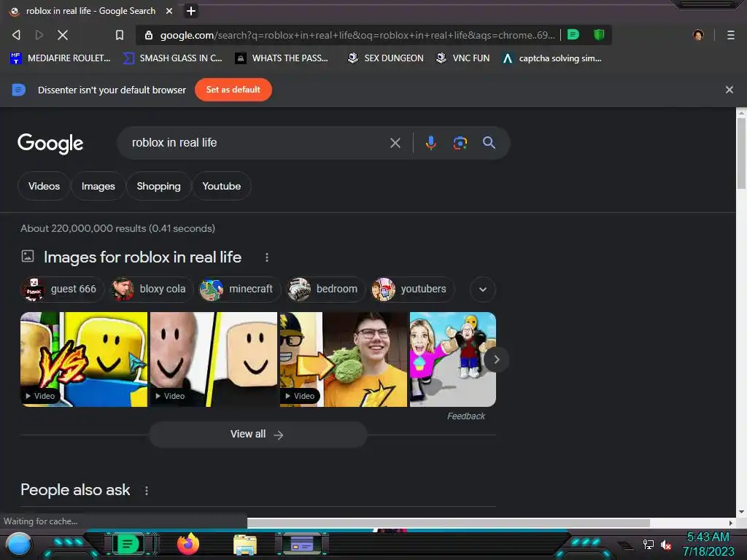Search by image with the Lens icon
The height and width of the screenshot is (560, 747).
pyautogui.click(x=460, y=143)
